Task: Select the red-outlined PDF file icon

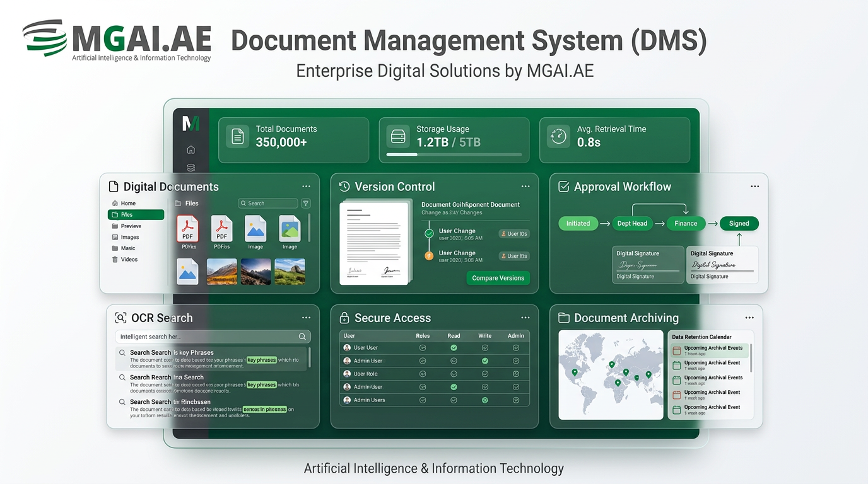Action: [x=188, y=228]
